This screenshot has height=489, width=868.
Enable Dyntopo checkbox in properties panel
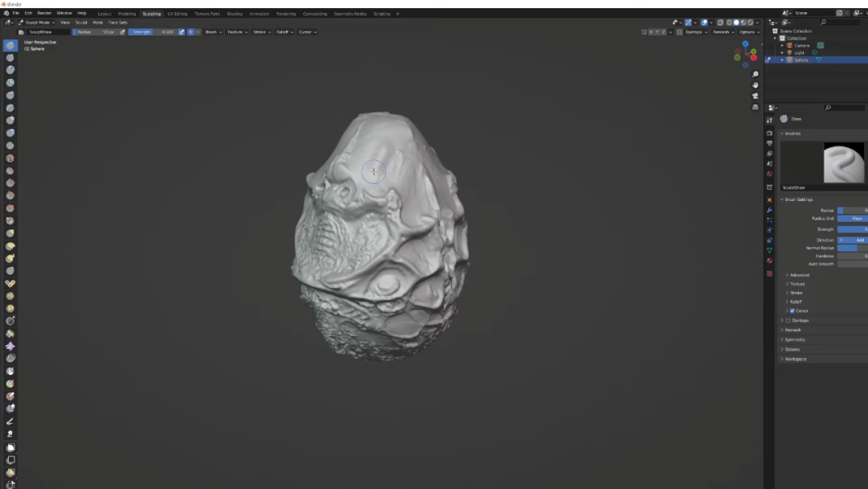[788, 321]
